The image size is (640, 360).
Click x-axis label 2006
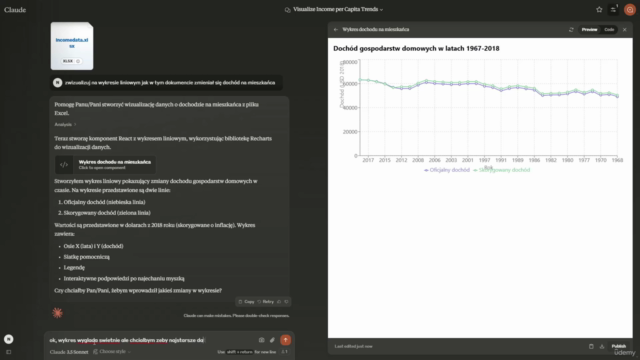pyautogui.click(x=434, y=160)
